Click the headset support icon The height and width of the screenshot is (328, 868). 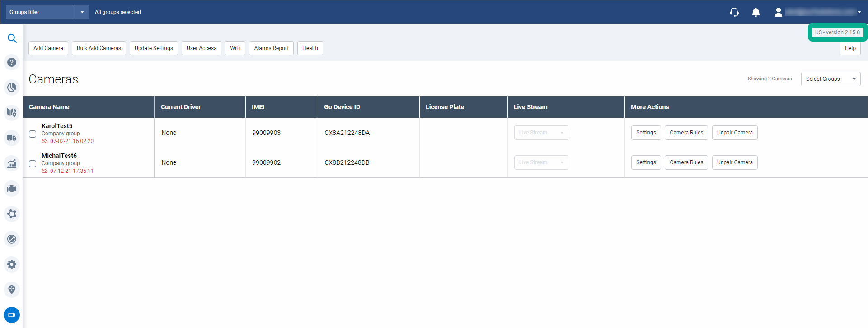(x=734, y=12)
